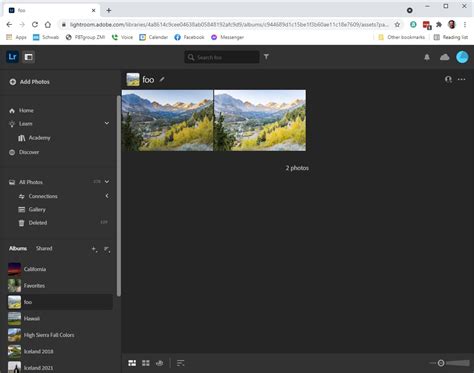Switch to square grid view
Image resolution: width=474 pixels, height=373 pixels.
coord(146,363)
